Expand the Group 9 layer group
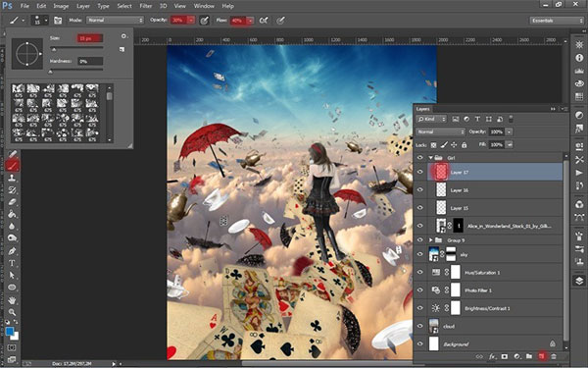 click(x=431, y=240)
